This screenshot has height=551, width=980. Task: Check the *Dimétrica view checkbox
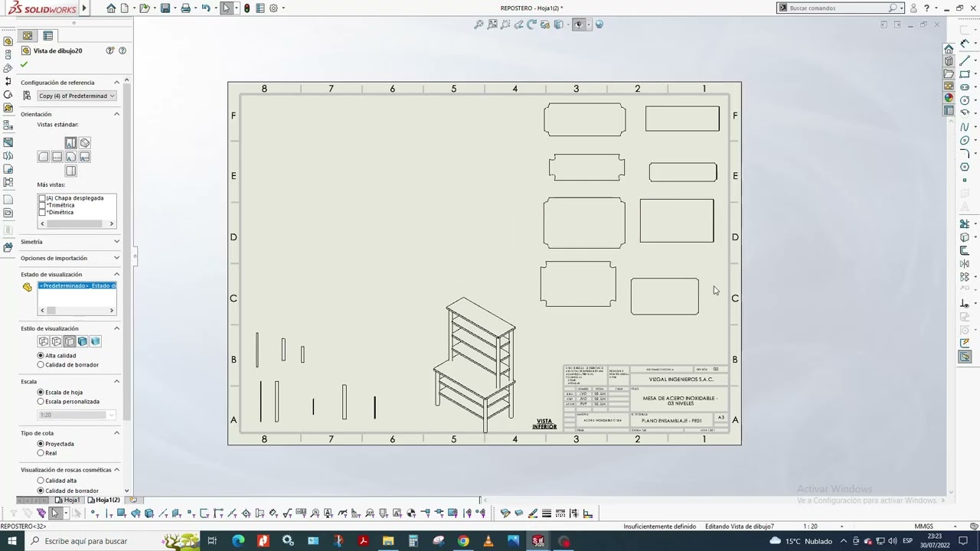42,212
